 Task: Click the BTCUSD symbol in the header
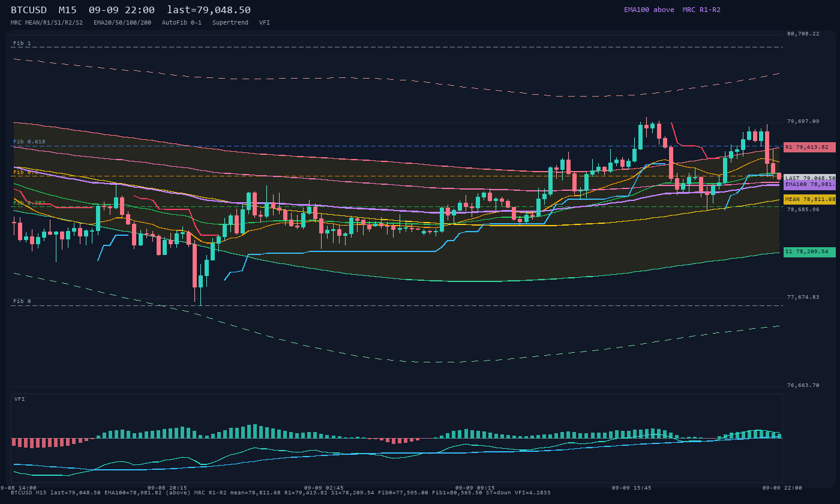tap(29, 10)
